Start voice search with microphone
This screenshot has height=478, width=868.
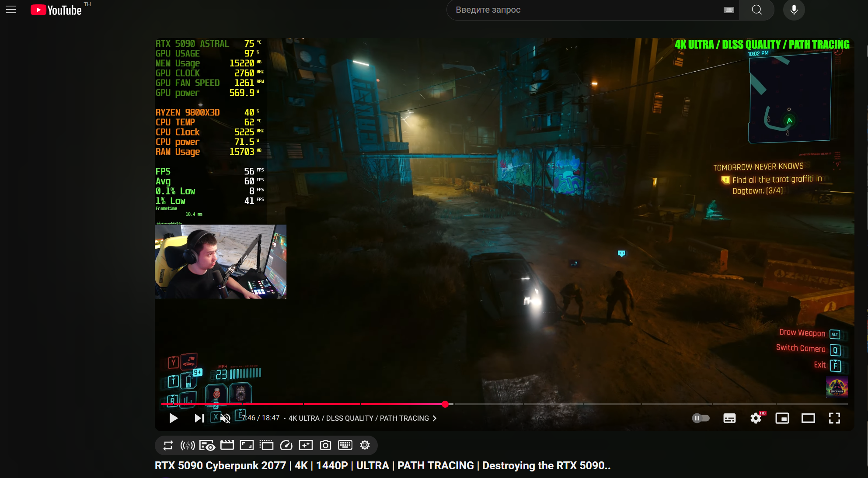tap(794, 10)
